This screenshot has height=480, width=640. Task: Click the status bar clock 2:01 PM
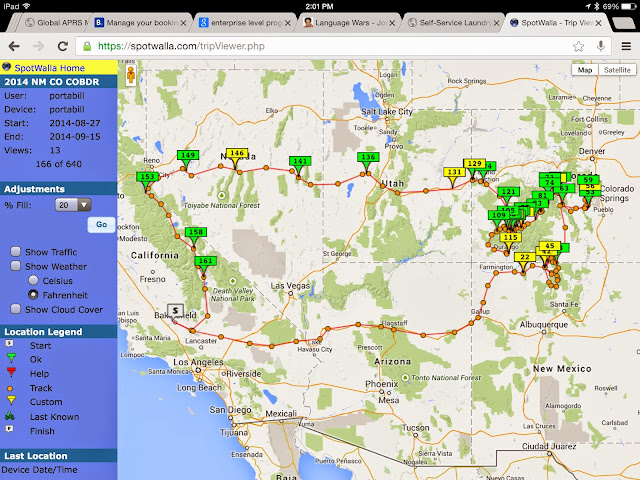click(x=319, y=6)
